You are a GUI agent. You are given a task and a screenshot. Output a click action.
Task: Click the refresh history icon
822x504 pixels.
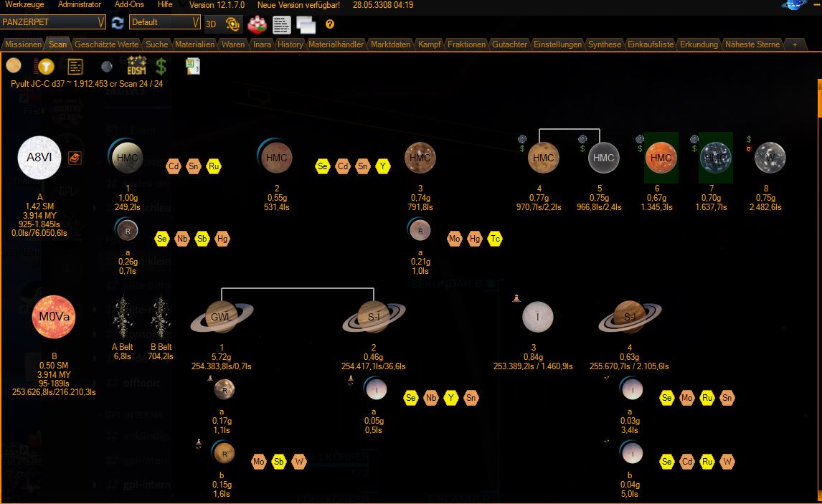(x=118, y=23)
